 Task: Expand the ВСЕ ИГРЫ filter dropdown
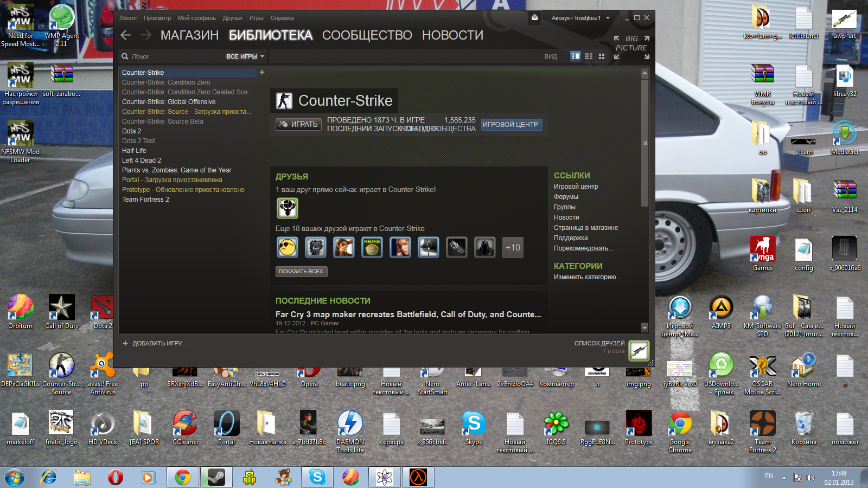pyautogui.click(x=245, y=56)
